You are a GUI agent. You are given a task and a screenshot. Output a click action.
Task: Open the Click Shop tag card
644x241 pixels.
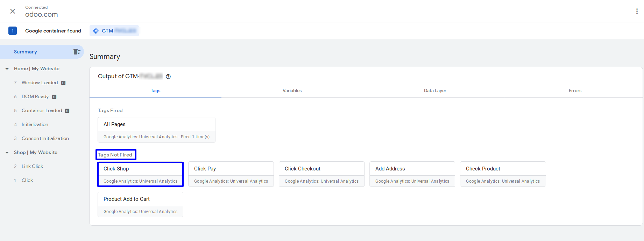click(x=140, y=174)
